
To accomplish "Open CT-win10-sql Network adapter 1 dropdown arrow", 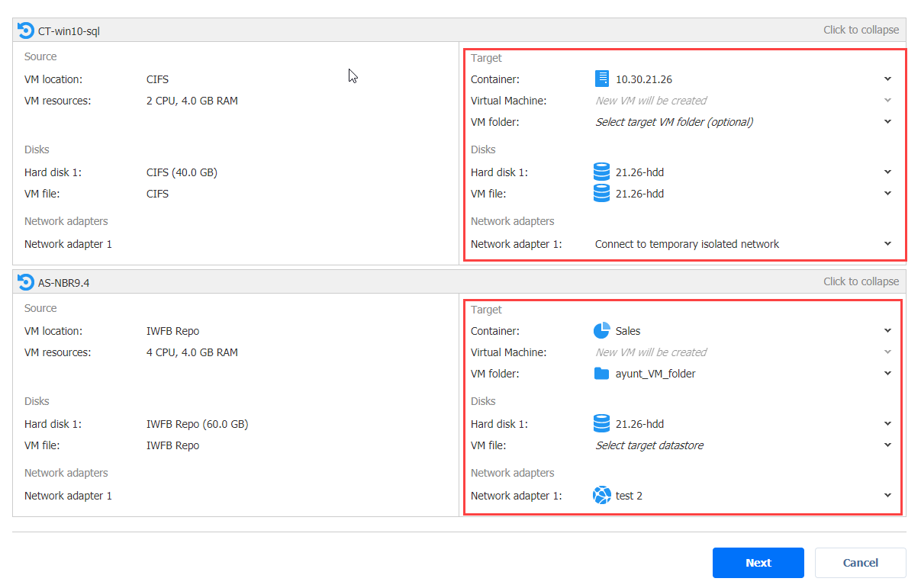I will pos(887,243).
